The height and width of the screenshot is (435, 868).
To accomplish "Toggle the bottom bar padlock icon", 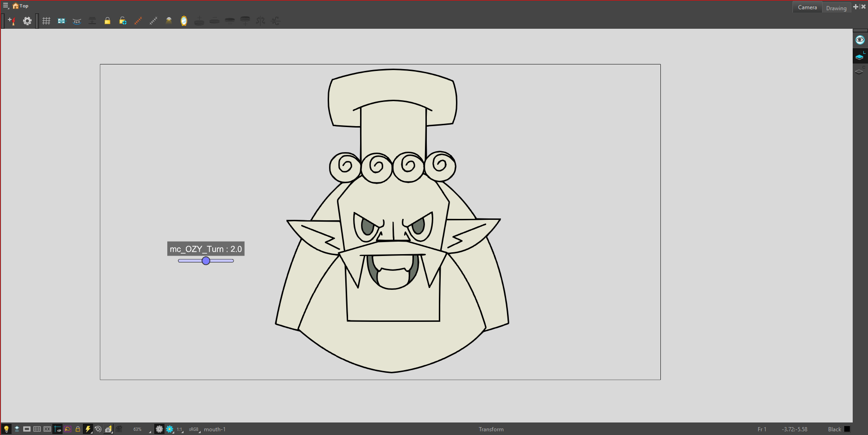I will click(78, 429).
